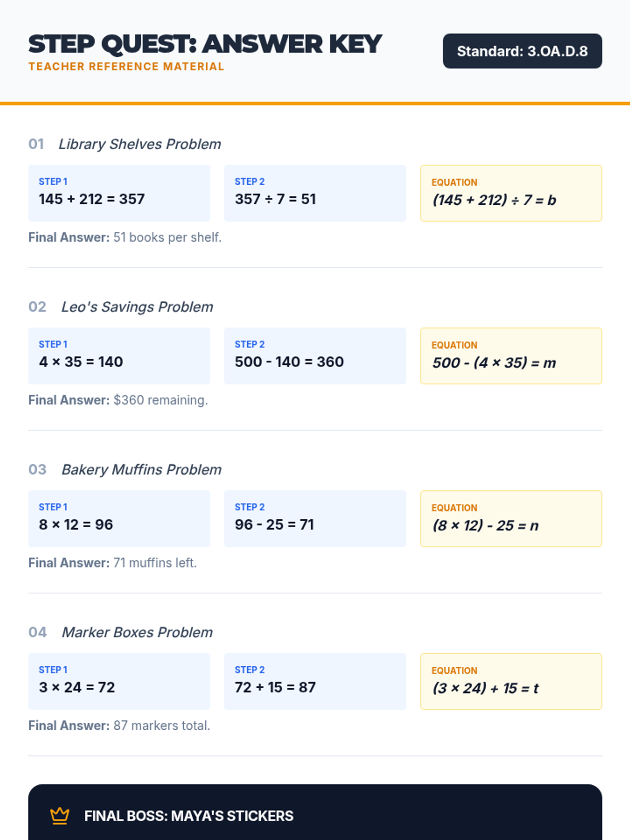Click the Library Shelves Problem heading
The image size is (630, 840).
(x=139, y=144)
